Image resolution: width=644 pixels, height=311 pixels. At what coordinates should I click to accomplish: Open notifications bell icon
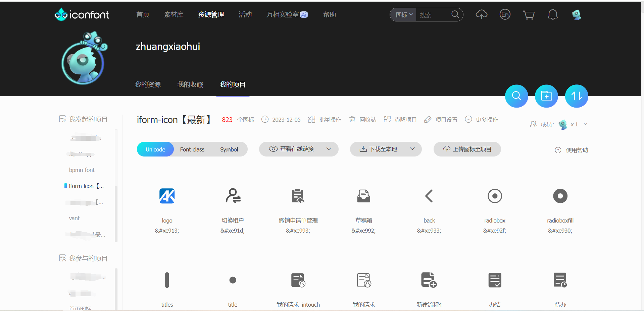552,14
